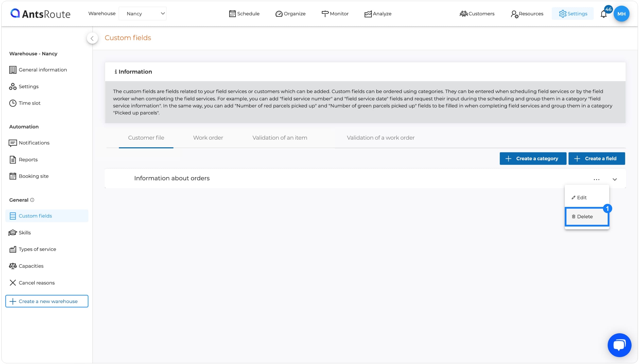Open Reports in the sidebar
This screenshot has height=364, width=639.
tap(23, 159)
